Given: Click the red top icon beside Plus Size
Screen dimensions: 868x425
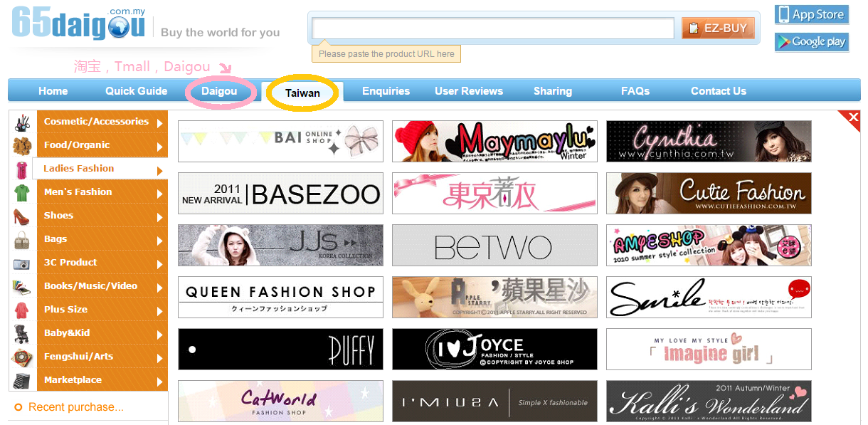Looking at the screenshot, I should [21, 310].
